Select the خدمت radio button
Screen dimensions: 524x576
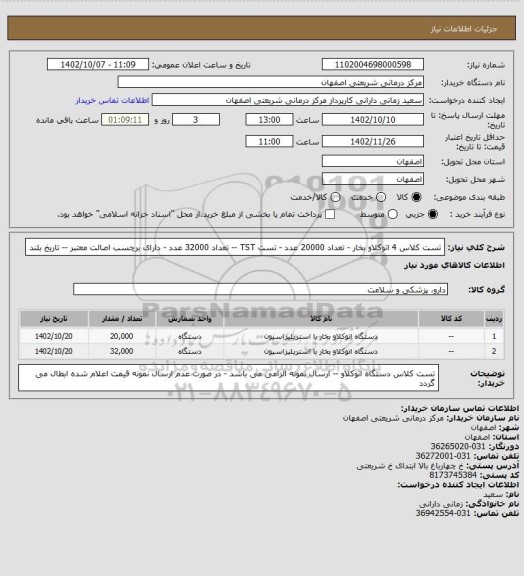coord(381,197)
